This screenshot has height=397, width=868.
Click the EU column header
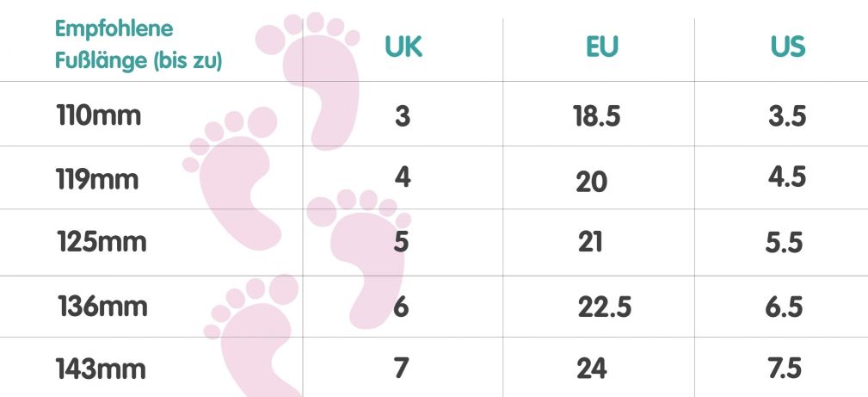coord(602,47)
